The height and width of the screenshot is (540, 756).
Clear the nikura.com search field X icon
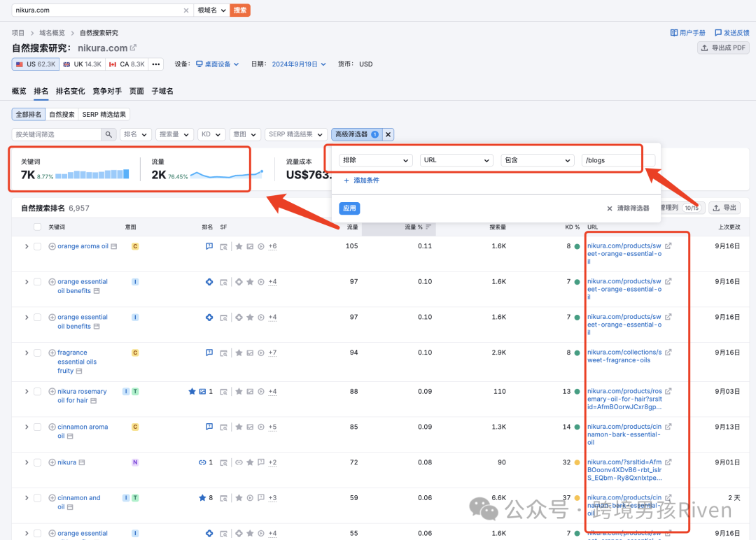(x=186, y=10)
